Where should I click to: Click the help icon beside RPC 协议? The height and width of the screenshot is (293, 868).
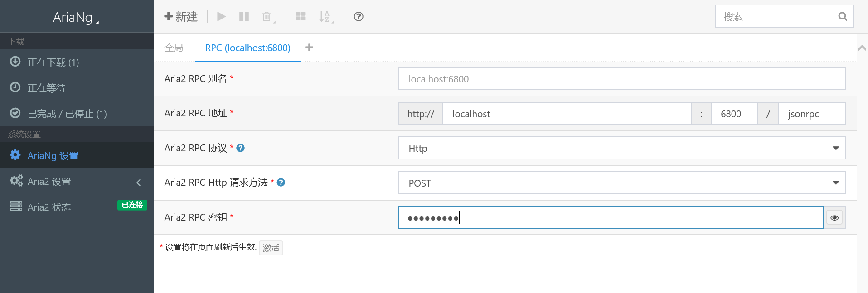[x=241, y=148]
